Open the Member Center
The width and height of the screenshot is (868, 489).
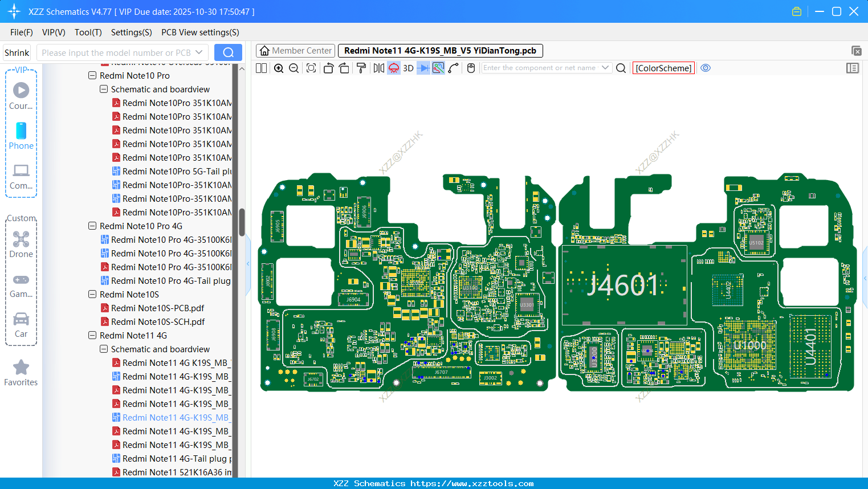tap(295, 50)
